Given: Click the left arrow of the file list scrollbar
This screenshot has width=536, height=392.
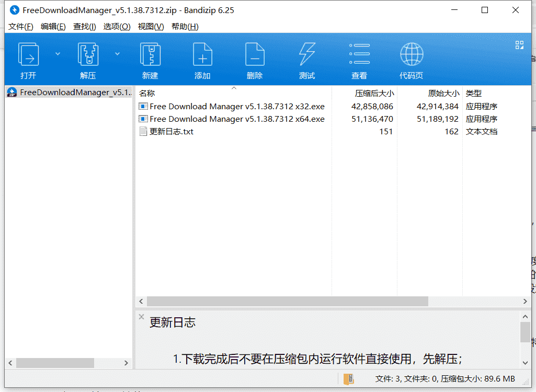Looking at the screenshot, I should 141,301.
